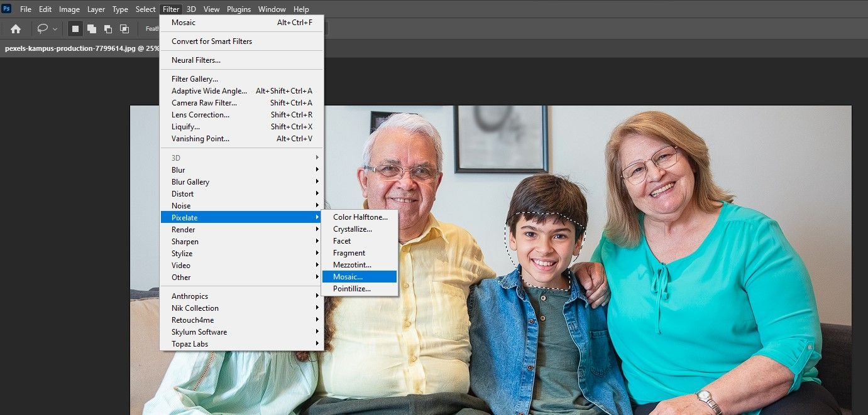868x415 pixels.
Task: Open the Edit menu
Action: [x=45, y=9]
